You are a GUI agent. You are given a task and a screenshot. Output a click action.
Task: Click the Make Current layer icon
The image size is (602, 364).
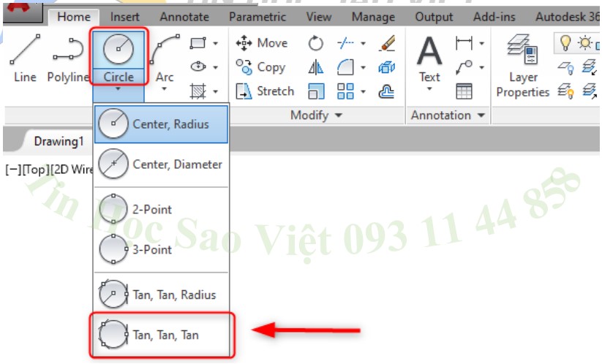(589, 67)
